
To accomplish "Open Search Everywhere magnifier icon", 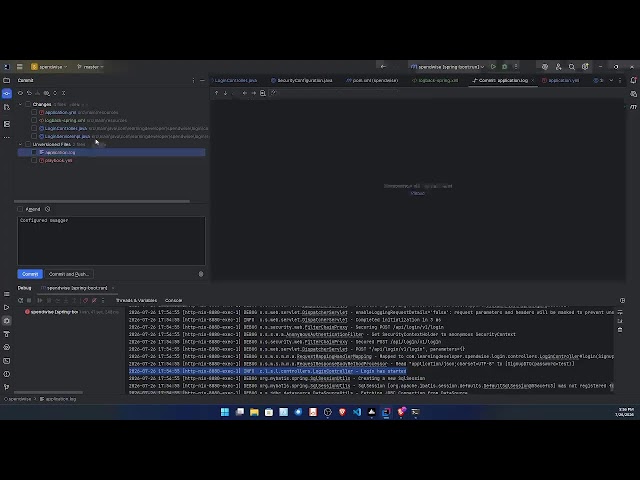I will point(572,67).
